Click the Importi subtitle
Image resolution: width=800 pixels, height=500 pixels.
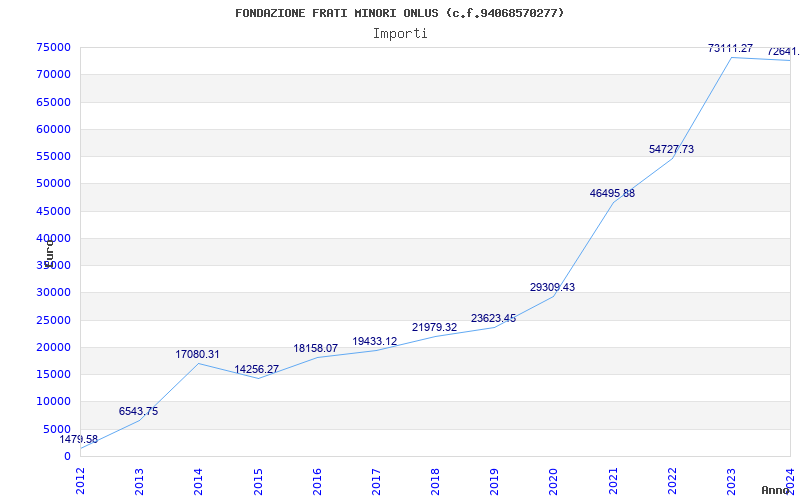(400, 34)
